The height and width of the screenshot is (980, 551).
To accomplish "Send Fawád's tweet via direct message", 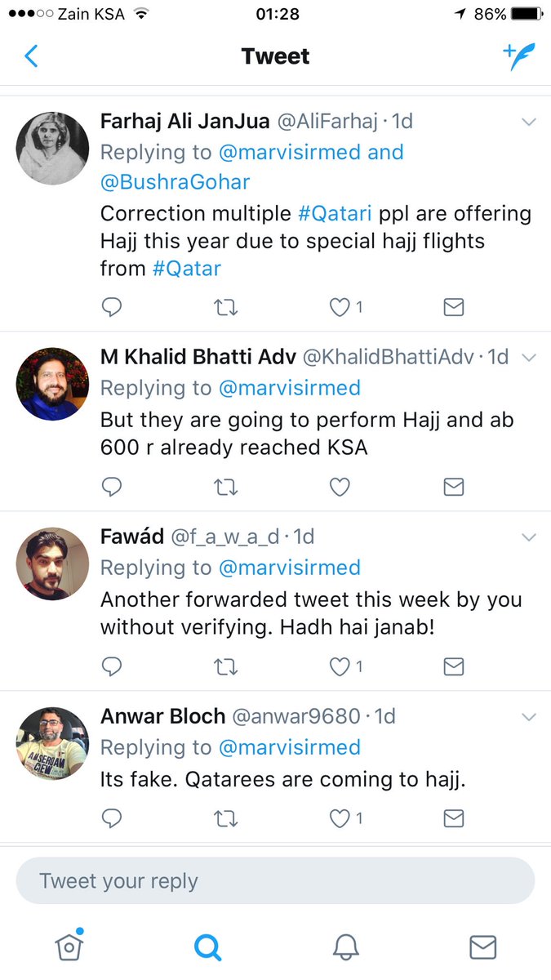I will [453, 666].
